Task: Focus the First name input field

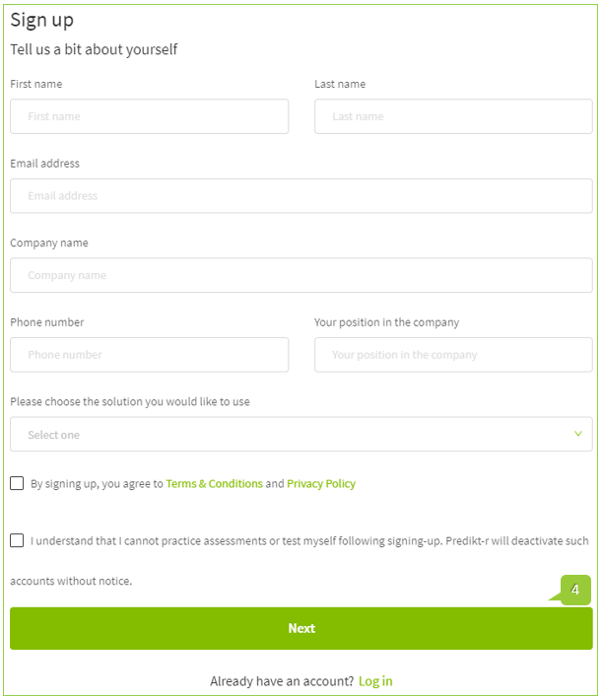Action: [x=150, y=116]
